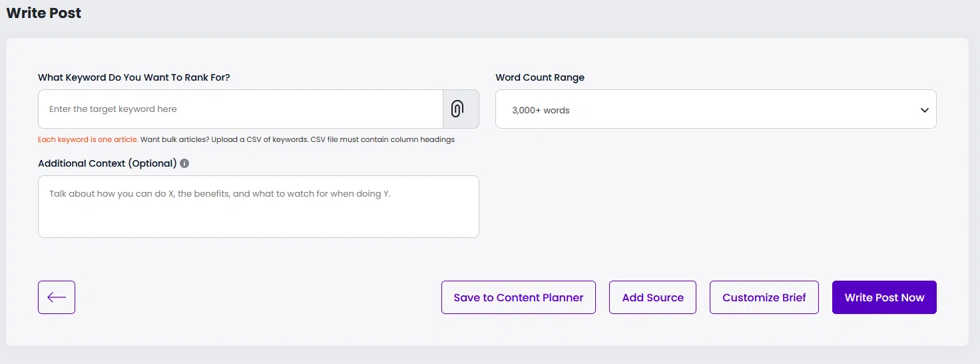Click the paperclip CSV upload icon
The width and height of the screenshot is (980, 364).
pyautogui.click(x=457, y=109)
